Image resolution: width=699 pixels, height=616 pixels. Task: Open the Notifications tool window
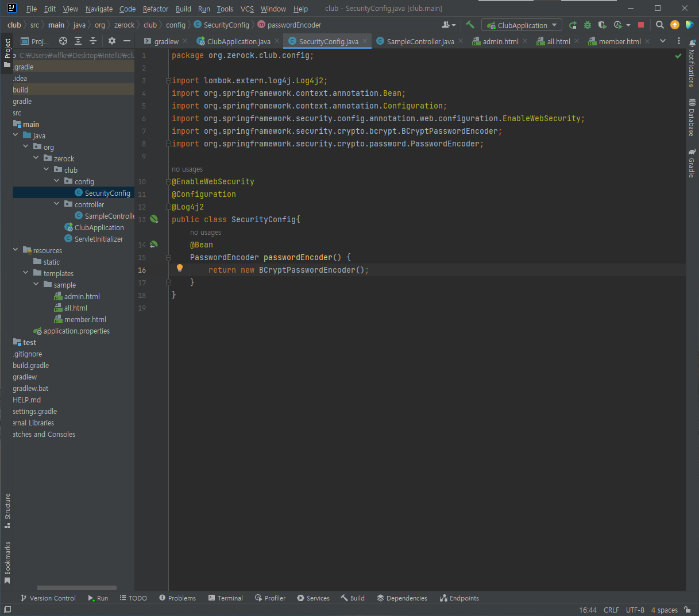[x=692, y=63]
